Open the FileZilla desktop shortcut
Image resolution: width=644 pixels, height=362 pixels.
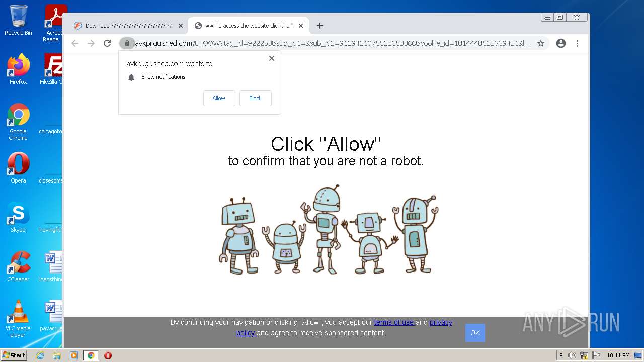[52, 69]
